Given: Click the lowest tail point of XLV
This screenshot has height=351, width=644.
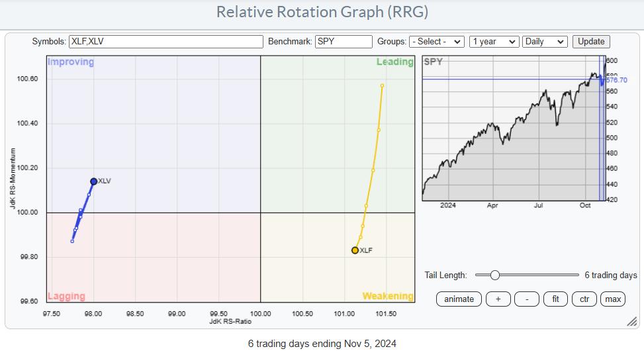Looking at the screenshot, I should pyautogui.click(x=72, y=241).
